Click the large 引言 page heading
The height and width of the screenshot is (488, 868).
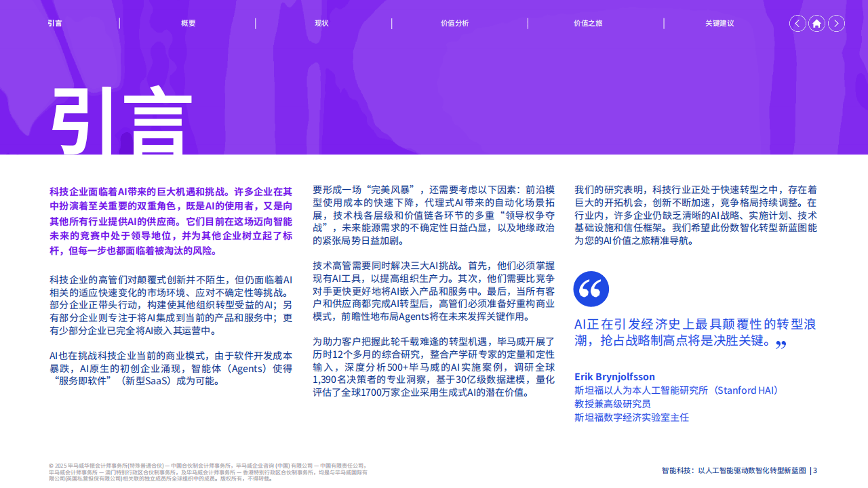click(x=122, y=121)
